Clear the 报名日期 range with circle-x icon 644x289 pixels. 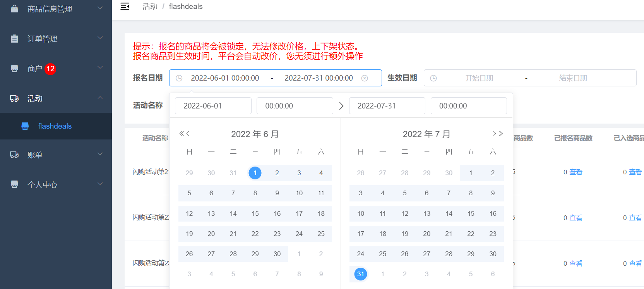(x=365, y=78)
